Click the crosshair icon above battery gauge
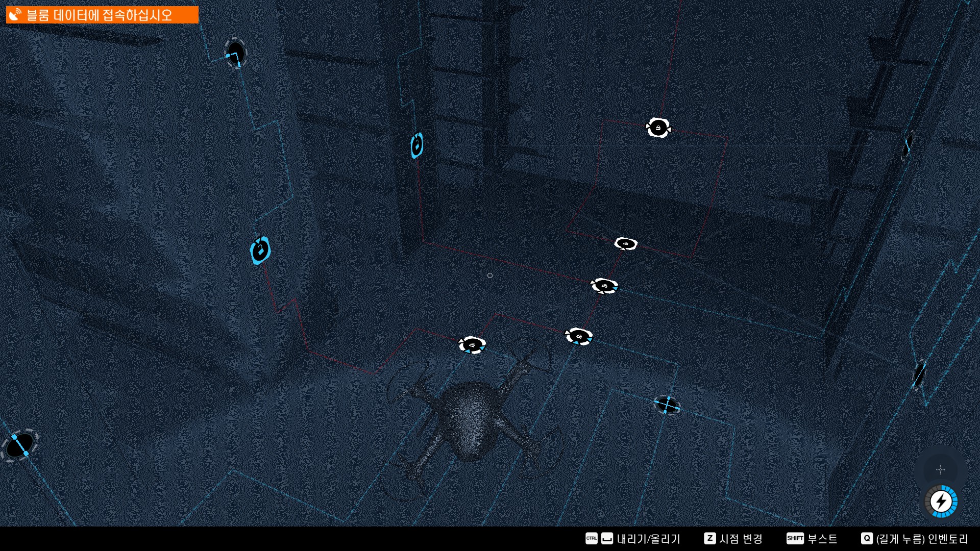 [940, 469]
